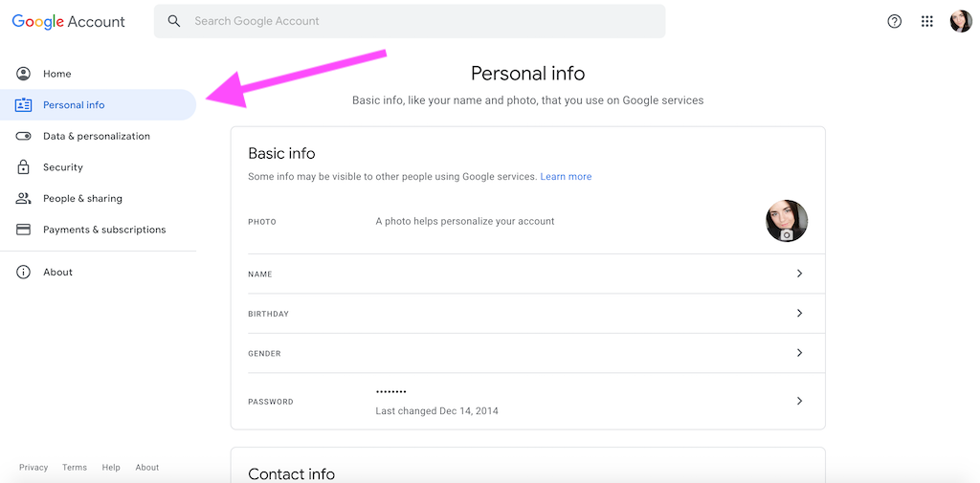Expand the BIRTHDAY row chevron
The height and width of the screenshot is (483, 980).
(x=799, y=313)
